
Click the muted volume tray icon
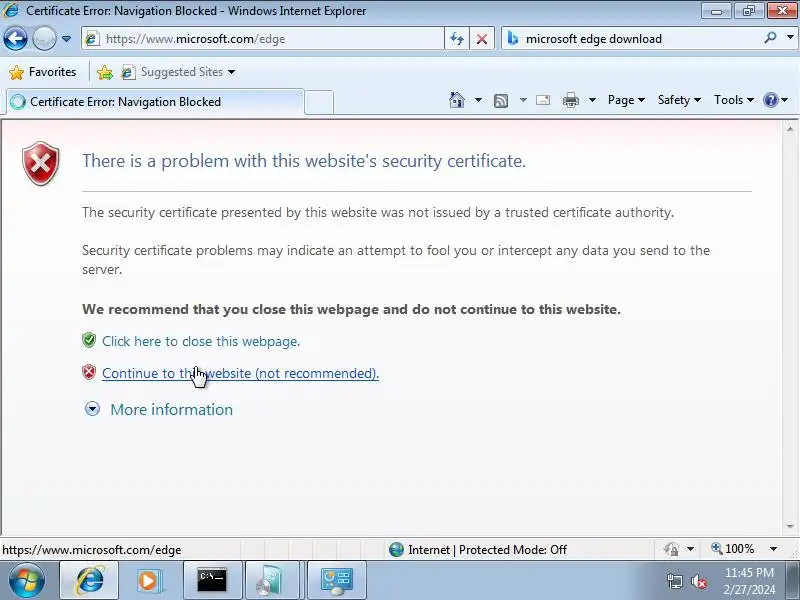tap(698, 581)
